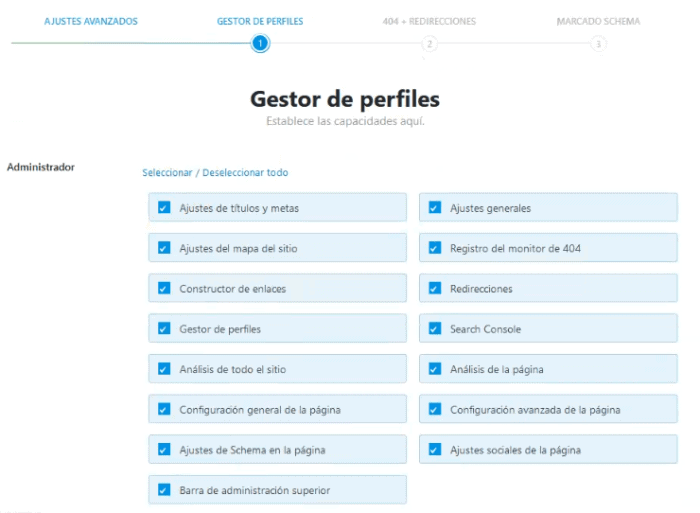
Task: Toggle Configuración avanzada de la página checkbox
Action: pyautogui.click(x=435, y=409)
